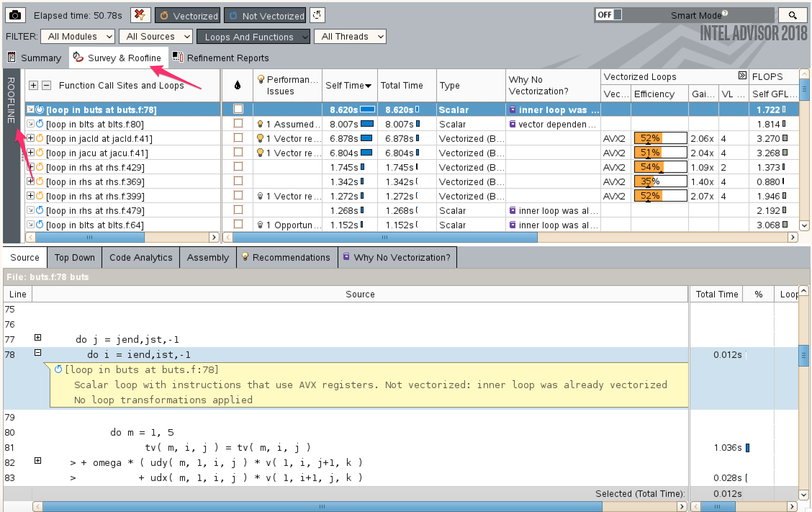Click purple note icon in blts.f:80 row
Image resolution: width=812 pixels, height=512 pixels.
coord(513,124)
